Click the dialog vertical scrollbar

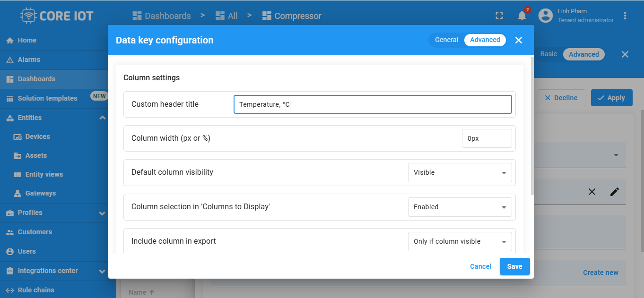click(x=532, y=126)
